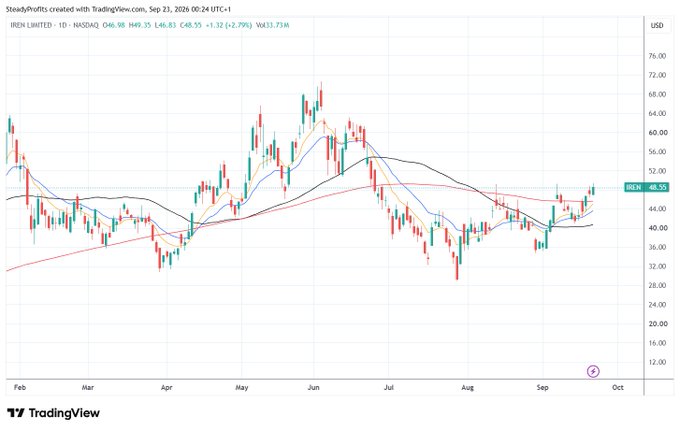
Task: Click the 16.00 price axis label
Action: [657, 343]
